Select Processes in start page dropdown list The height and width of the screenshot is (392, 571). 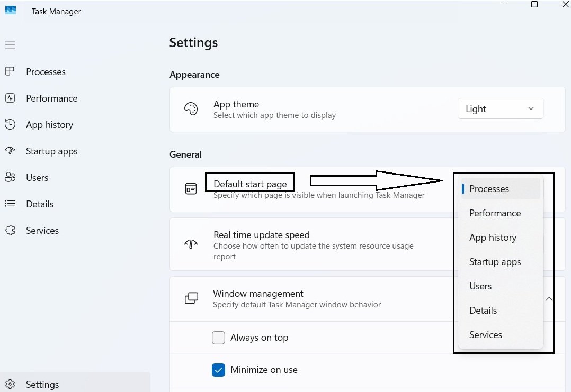(x=501, y=189)
